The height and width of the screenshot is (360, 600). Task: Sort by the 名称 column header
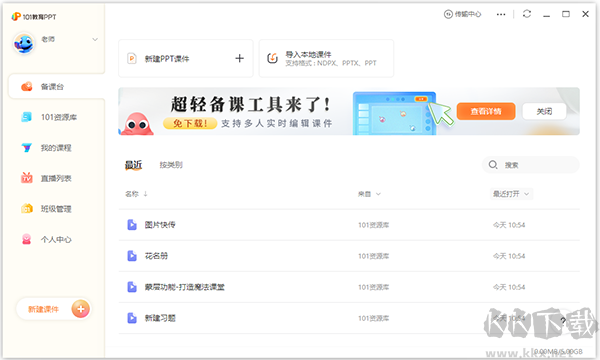[136, 194]
